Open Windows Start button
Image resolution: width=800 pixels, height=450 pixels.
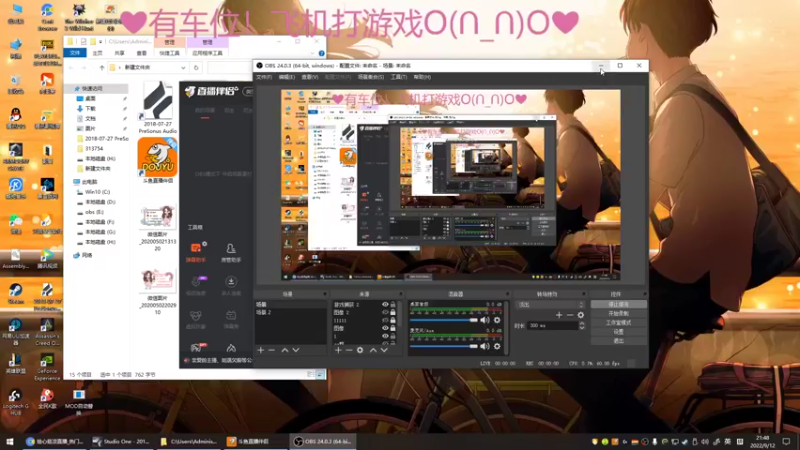10,442
